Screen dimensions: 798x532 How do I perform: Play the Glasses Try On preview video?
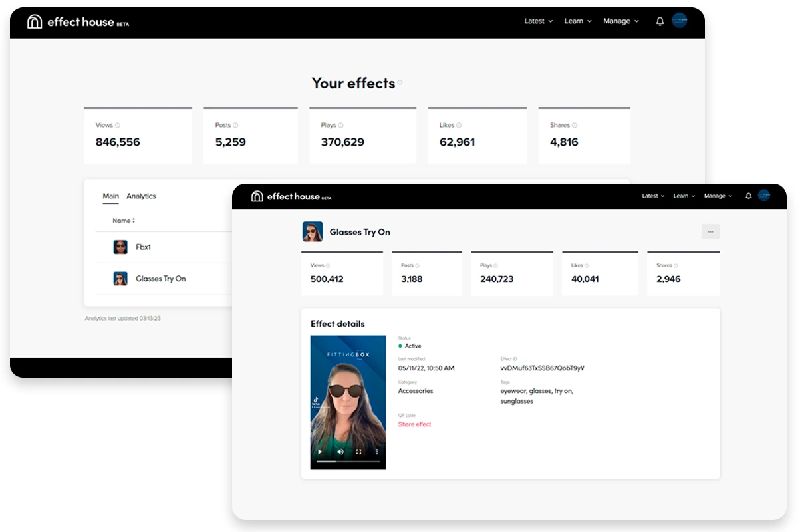320,452
